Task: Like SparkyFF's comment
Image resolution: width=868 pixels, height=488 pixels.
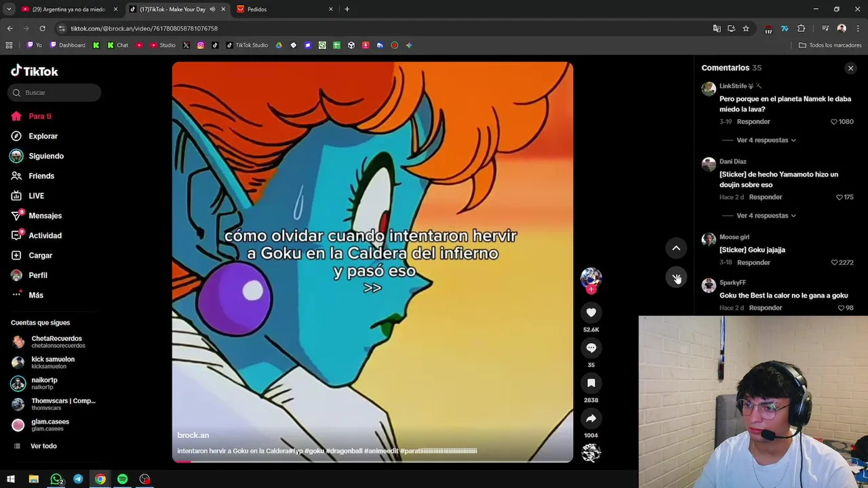Action: click(x=841, y=308)
